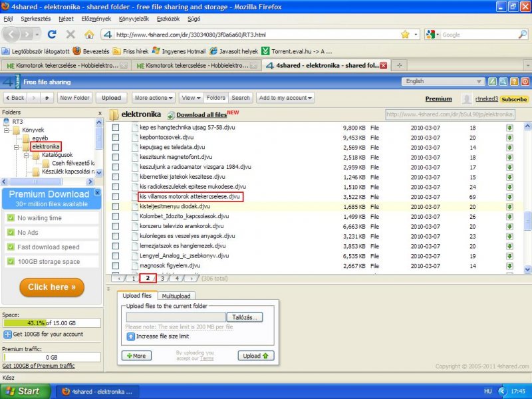Download kis villamos motorok attekercselese.djvu via green arrow
The image size is (532, 399).
point(509,197)
